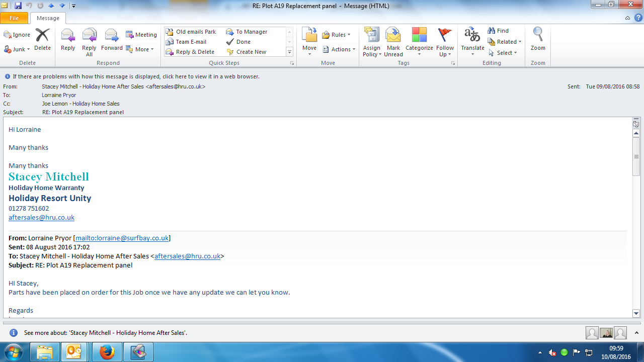Mark the message as Unread

pyautogui.click(x=393, y=42)
